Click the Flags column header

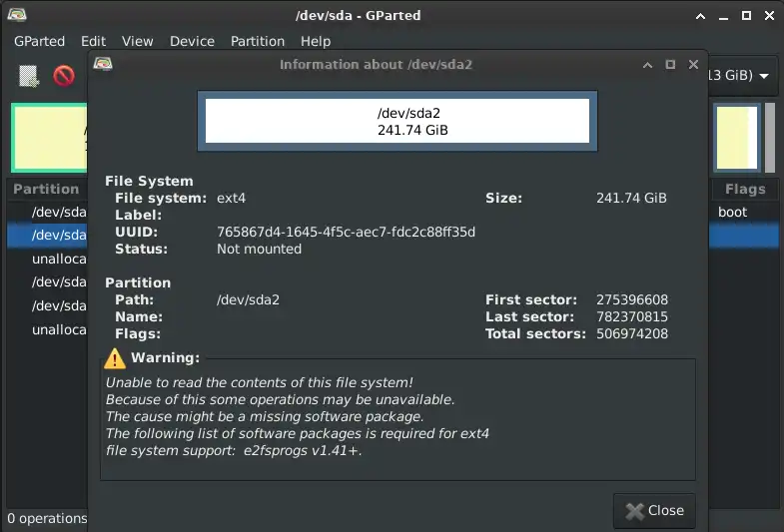(745, 189)
